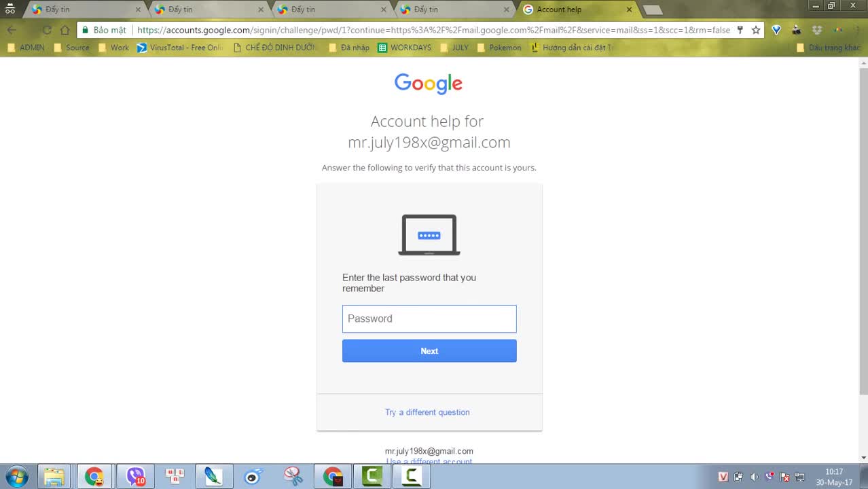Open the ADMIN bookmark folder

pyautogui.click(x=26, y=48)
